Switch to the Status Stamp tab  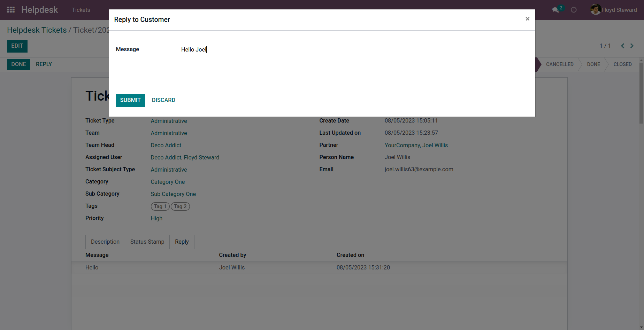point(147,242)
